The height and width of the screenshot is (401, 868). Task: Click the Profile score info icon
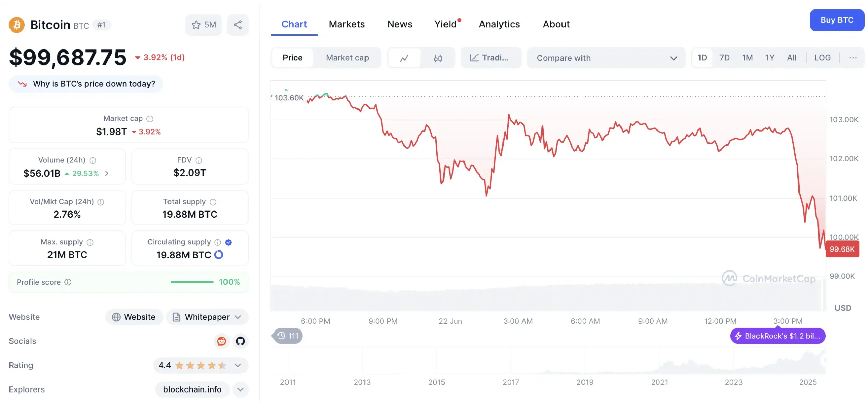(x=68, y=282)
